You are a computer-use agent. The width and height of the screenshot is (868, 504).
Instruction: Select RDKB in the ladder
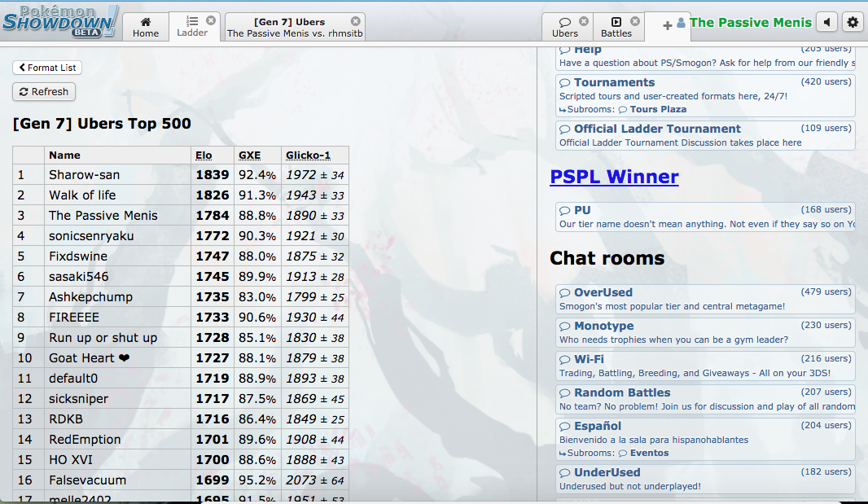coord(66,419)
